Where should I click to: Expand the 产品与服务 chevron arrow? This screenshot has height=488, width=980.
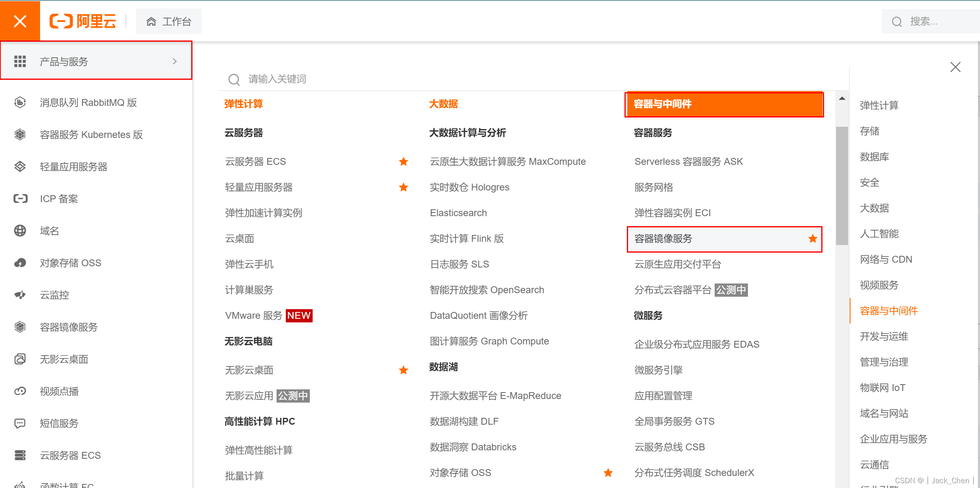174,61
